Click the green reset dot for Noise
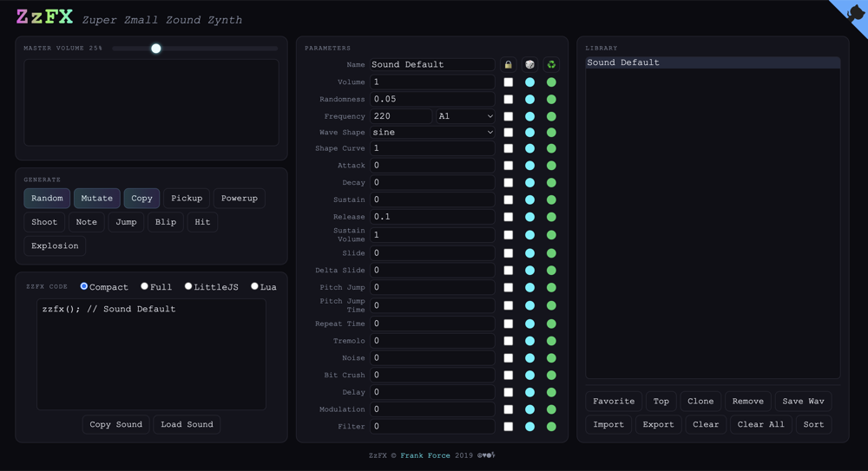Viewport: 868px width, 471px height. click(551, 358)
